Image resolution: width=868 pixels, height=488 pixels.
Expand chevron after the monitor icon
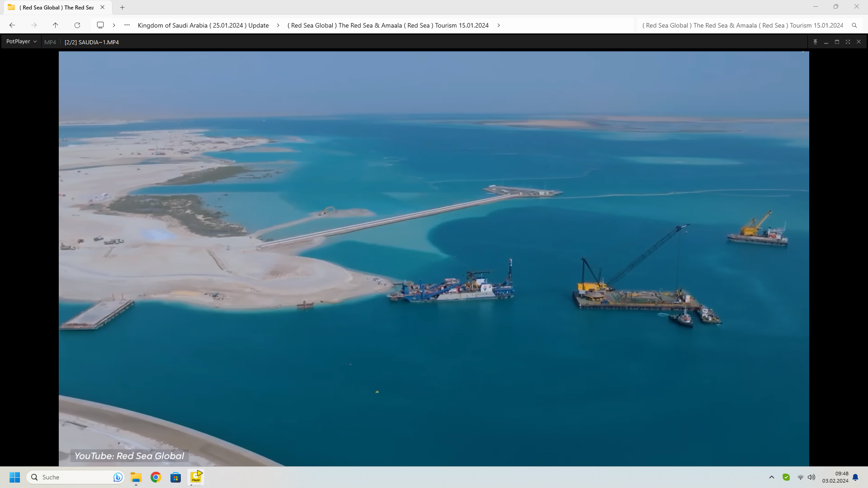pos(114,25)
